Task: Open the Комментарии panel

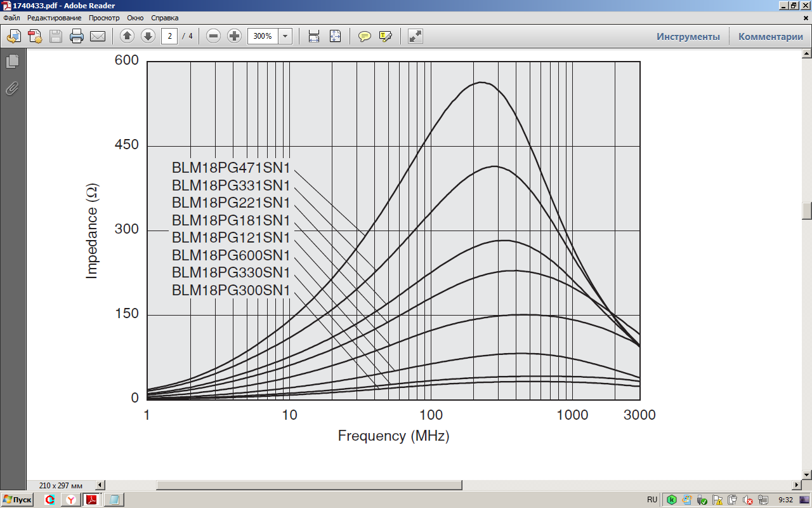Action: pyautogui.click(x=771, y=37)
